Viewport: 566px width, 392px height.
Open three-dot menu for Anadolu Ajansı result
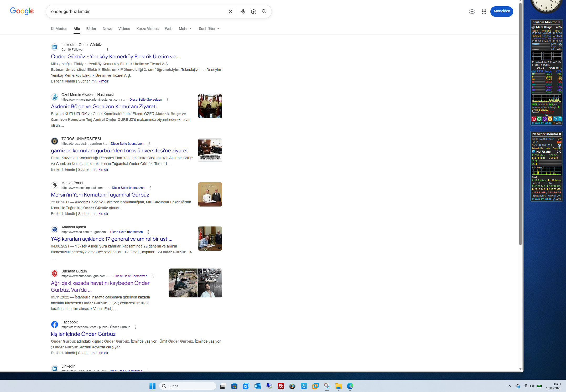(148, 232)
